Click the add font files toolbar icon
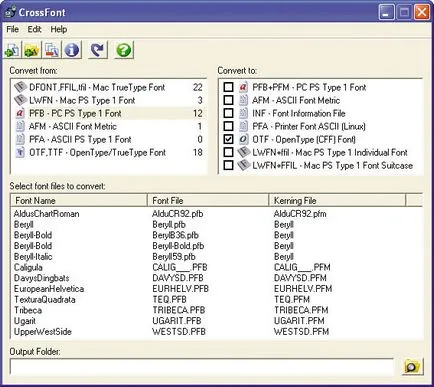The height and width of the screenshot is (387, 434). pyautogui.click(x=12, y=50)
